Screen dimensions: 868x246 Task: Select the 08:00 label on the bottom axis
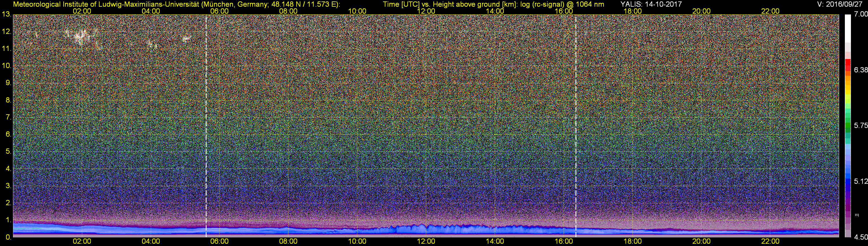[x=288, y=242]
